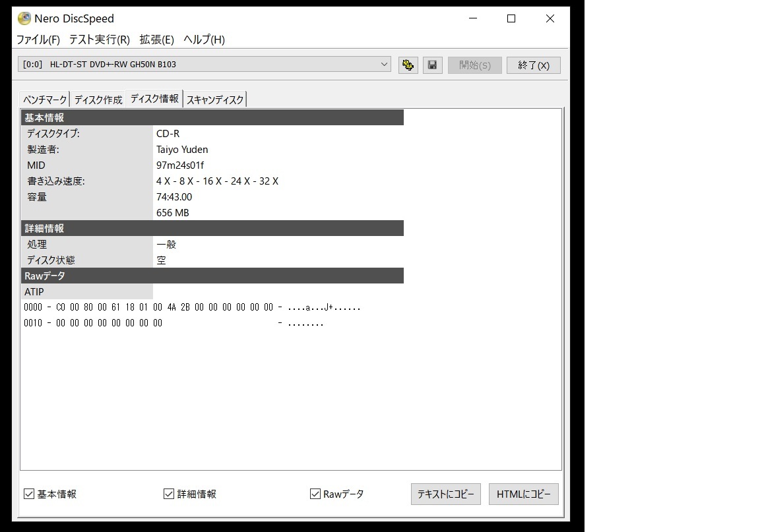Click the 製造者: label
The image size is (760, 532).
[43, 149]
